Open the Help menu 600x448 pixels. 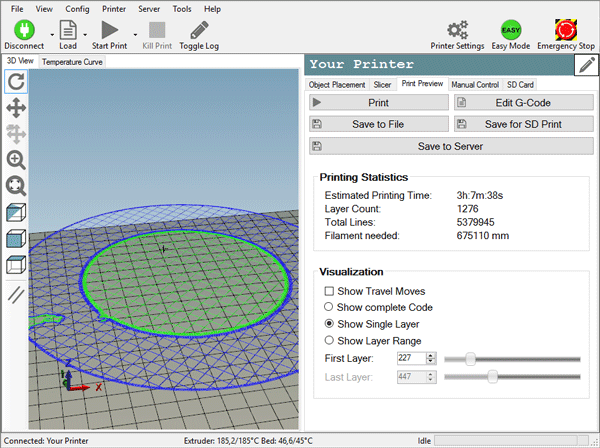[212, 9]
